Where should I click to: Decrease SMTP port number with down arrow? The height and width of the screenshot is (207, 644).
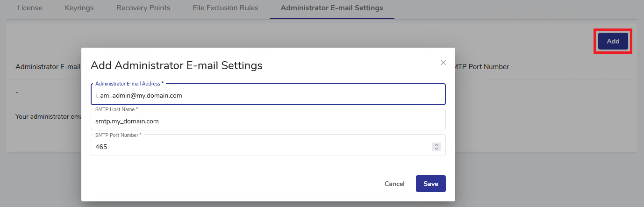[x=436, y=149]
